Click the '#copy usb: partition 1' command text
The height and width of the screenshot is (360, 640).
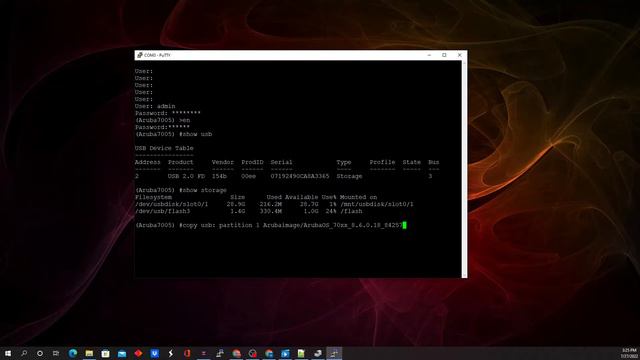click(x=219, y=225)
